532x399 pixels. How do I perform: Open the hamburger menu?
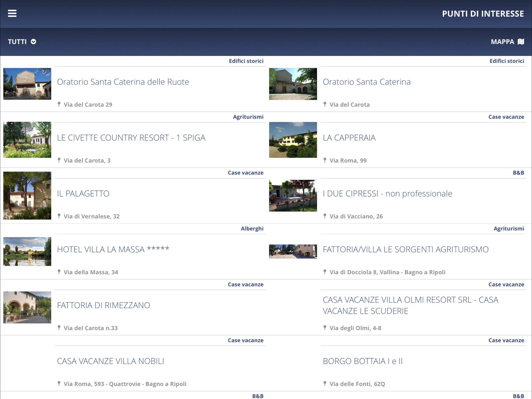click(x=12, y=13)
